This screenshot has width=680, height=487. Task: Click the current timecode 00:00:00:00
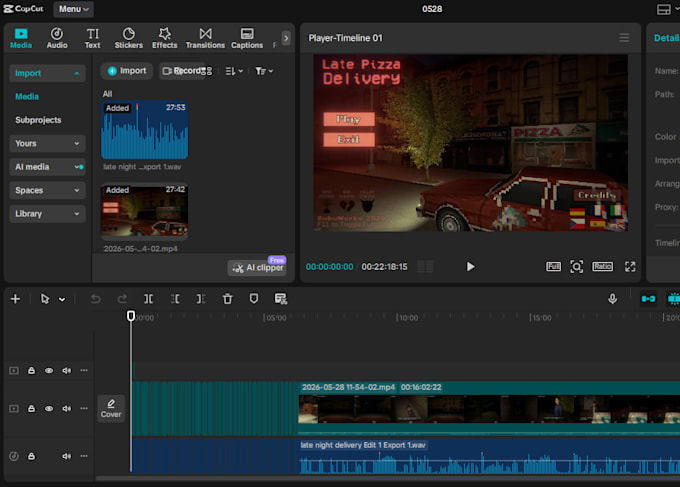pos(330,267)
